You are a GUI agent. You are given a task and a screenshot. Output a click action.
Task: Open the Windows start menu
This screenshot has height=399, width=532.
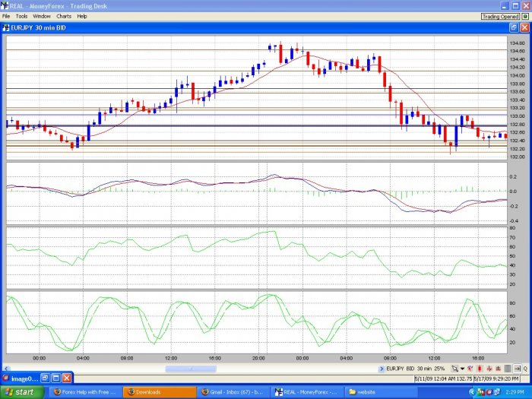coord(21,392)
